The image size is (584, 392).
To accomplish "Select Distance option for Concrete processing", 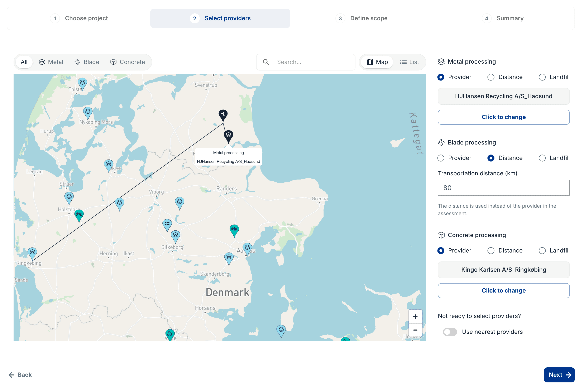I will click(490, 250).
